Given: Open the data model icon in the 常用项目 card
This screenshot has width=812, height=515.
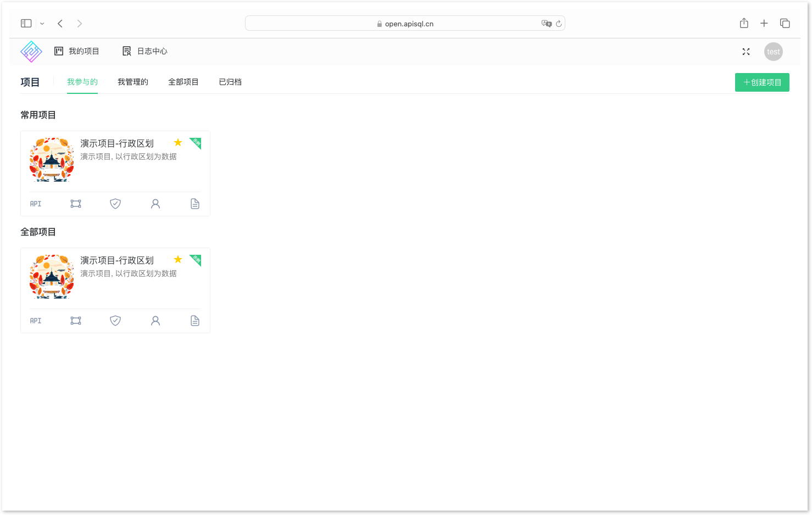Looking at the screenshot, I should [76, 204].
